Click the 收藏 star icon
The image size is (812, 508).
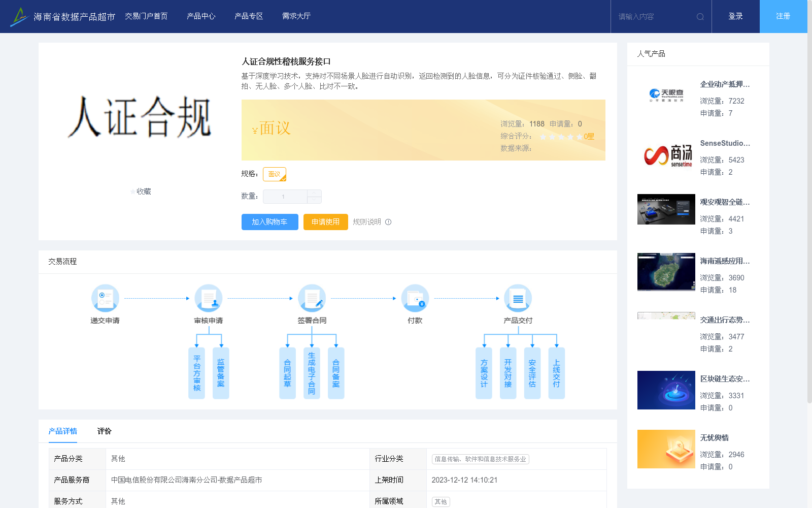pyautogui.click(x=133, y=192)
